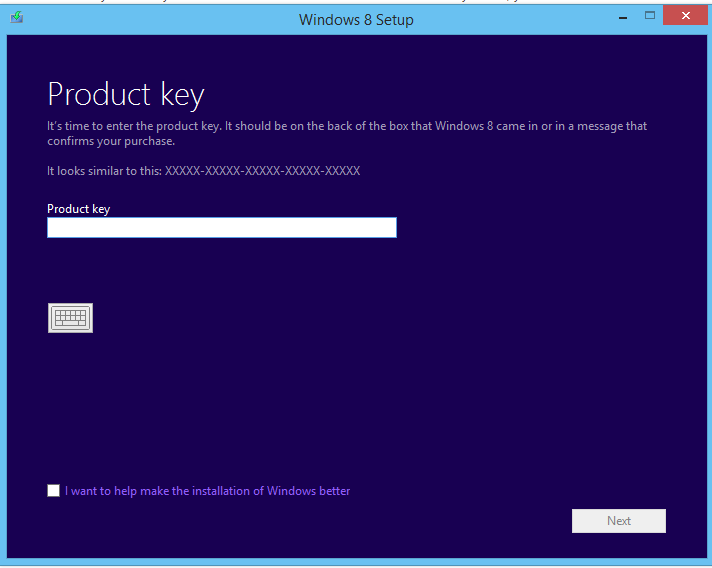Click the light blue bottom window border
This screenshot has height=568, width=712.
(356, 562)
